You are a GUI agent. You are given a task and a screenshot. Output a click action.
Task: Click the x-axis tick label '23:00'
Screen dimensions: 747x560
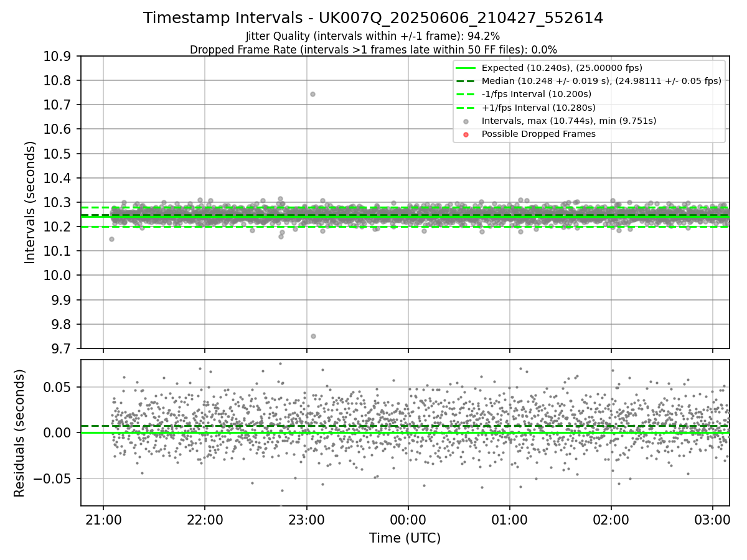pos(306,520)
